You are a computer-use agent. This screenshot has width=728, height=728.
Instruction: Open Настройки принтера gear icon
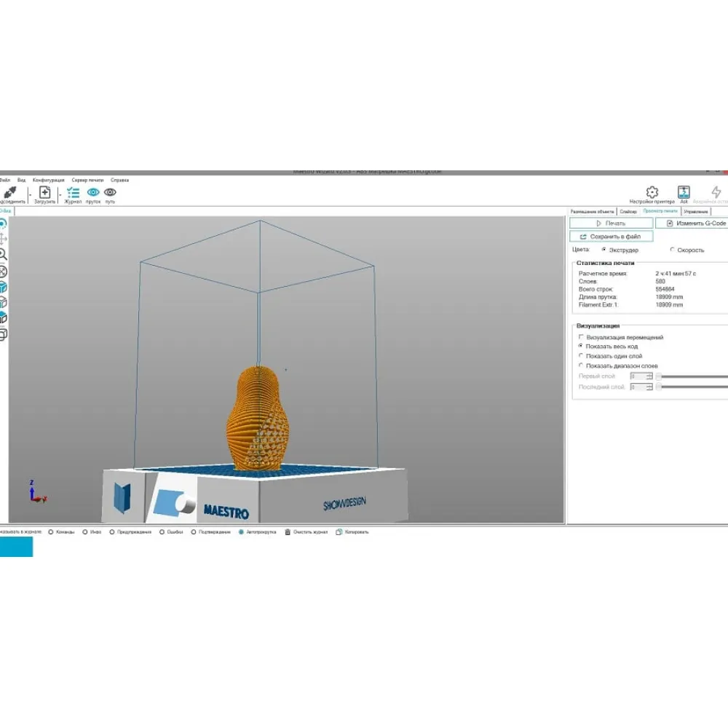pos(652,191)
